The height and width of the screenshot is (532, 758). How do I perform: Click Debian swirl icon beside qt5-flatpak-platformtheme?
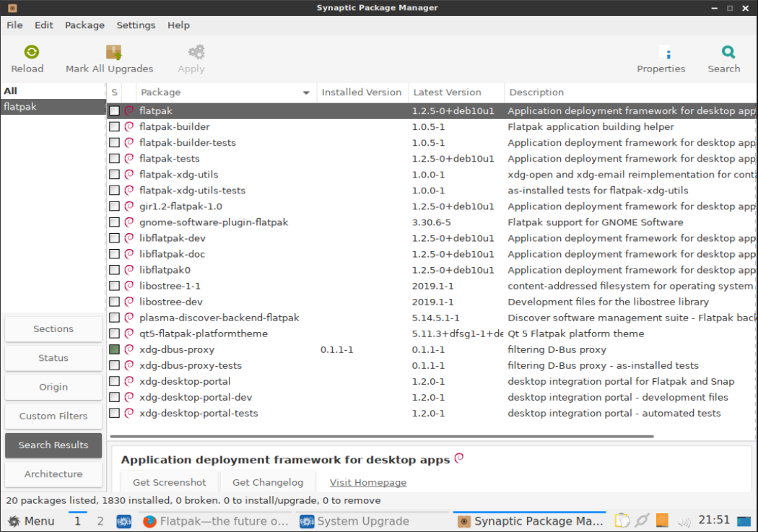[129, 333]
